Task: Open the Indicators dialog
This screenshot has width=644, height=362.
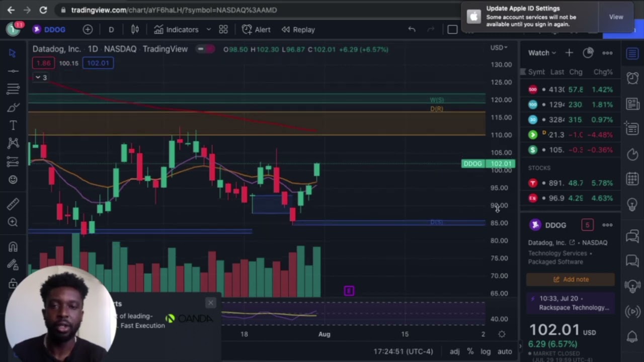Action: [x=176, y=30]
